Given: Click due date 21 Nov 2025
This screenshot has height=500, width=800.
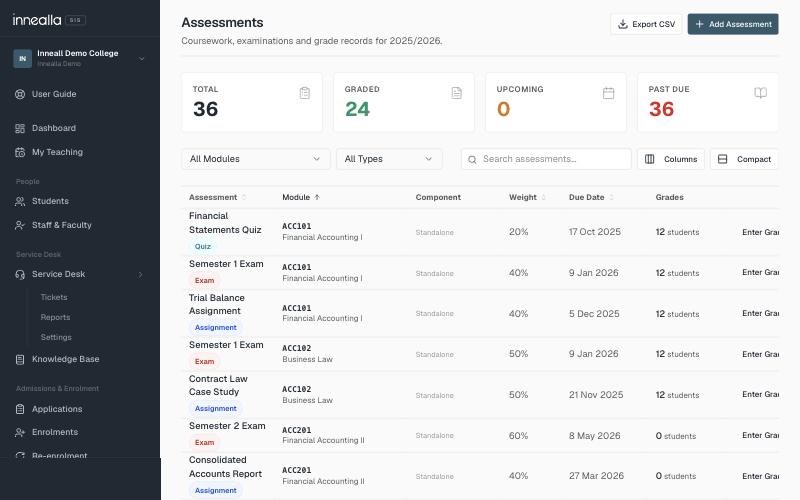Looking at the screenshot, I should click(596, 394).
